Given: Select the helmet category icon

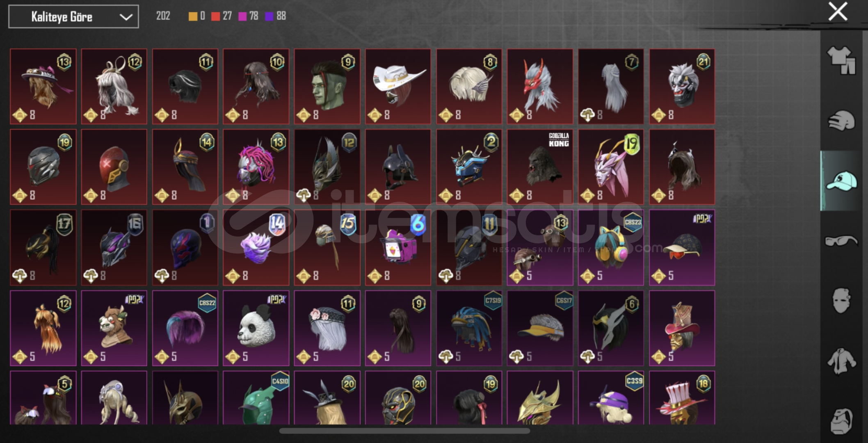Looking at the screenshot, I should pos(841,121).
